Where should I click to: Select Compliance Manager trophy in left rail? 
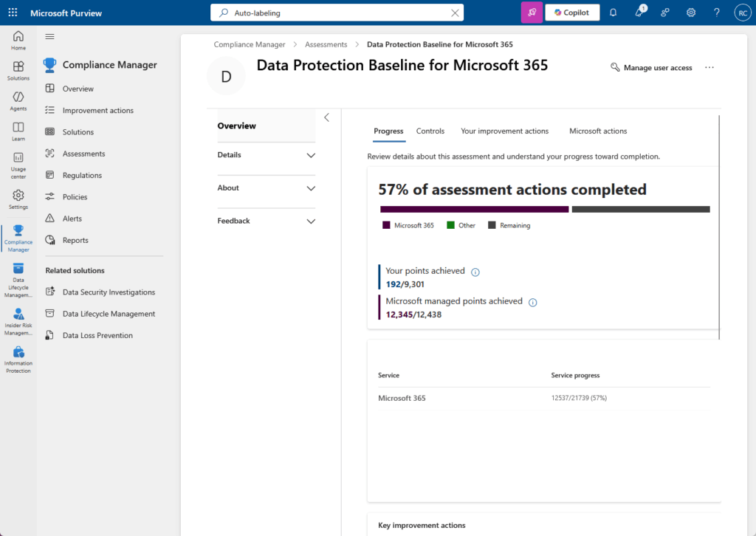pyautogui.click(x=18, y=238)
